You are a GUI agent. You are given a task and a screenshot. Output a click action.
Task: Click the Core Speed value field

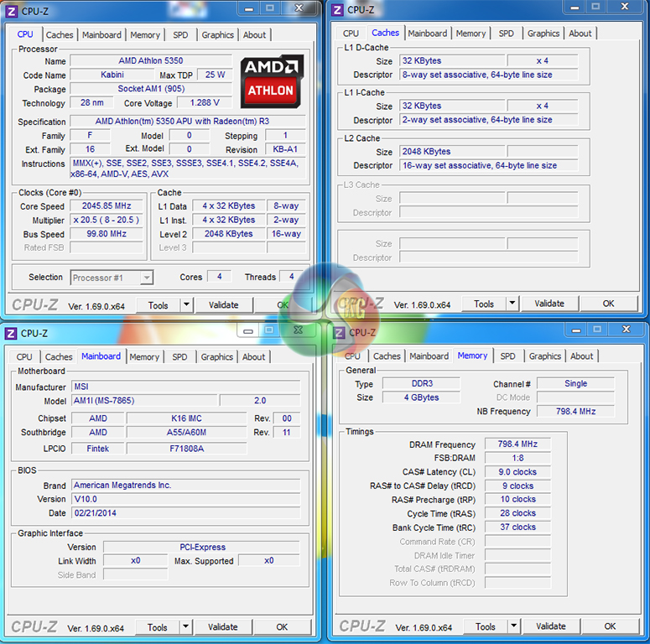107,206
